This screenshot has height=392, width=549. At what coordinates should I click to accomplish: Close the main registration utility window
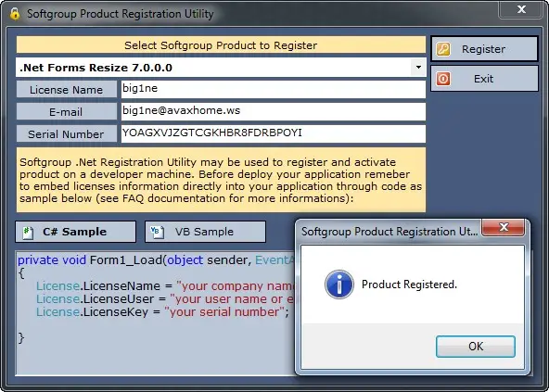coord(521,9)
